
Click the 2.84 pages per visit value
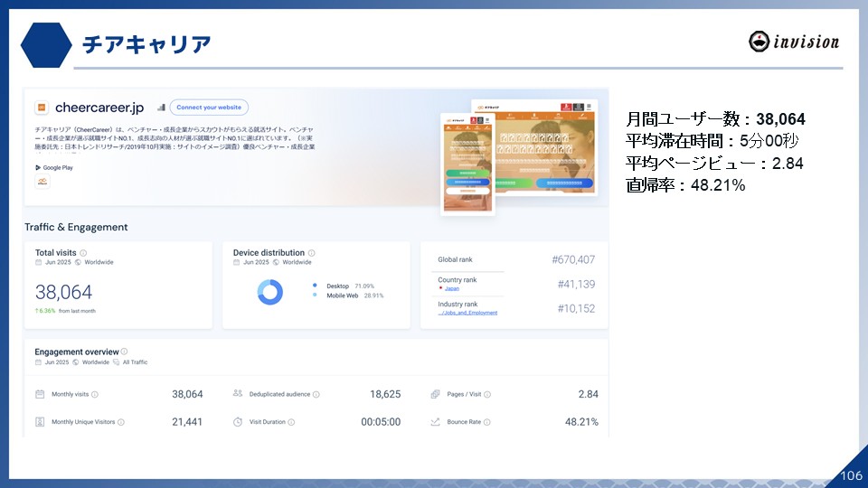588,394
